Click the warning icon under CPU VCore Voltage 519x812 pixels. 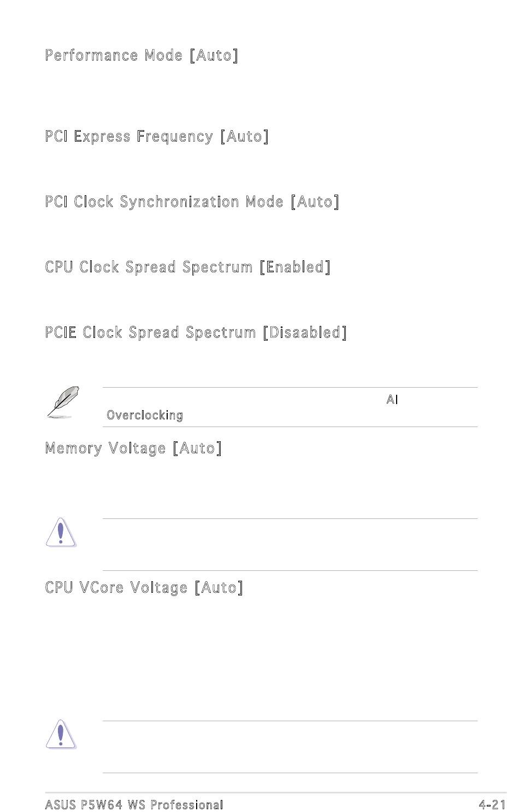pos(61,734)
